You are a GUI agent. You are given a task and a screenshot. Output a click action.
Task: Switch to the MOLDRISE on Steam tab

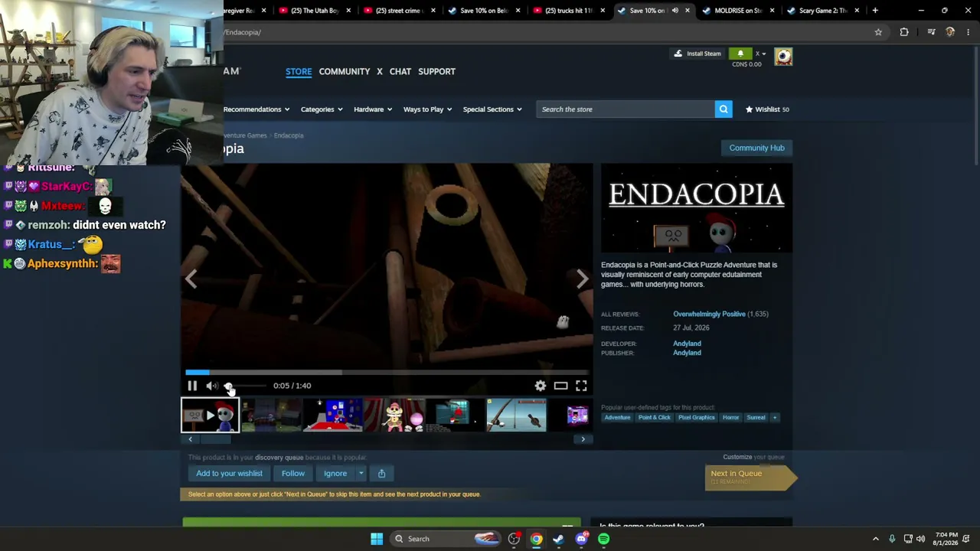[738, 11]
